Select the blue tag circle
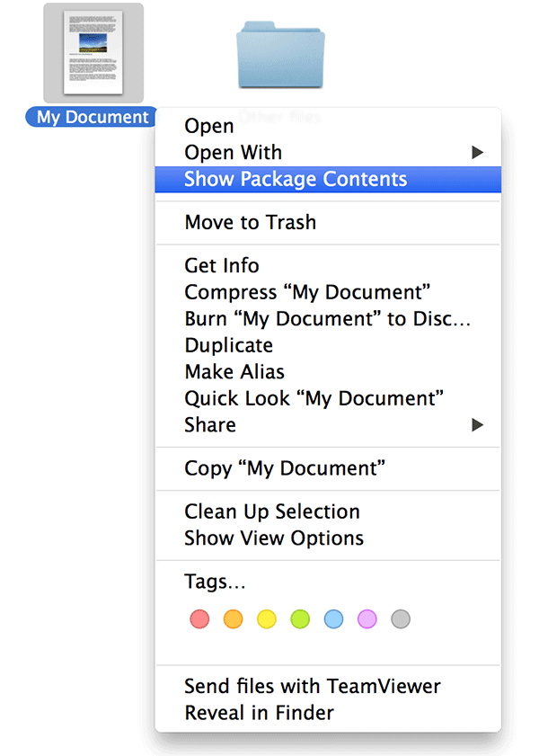 (333, 618)
